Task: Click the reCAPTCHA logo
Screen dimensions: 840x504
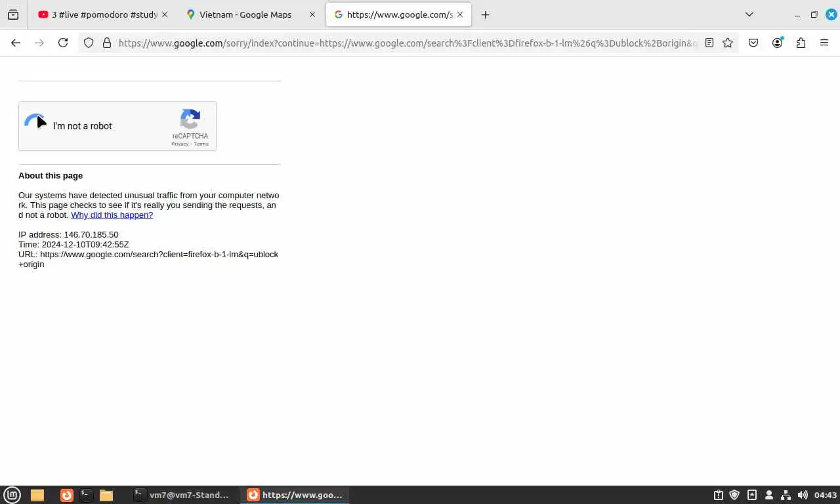Action: click(190, 119)
